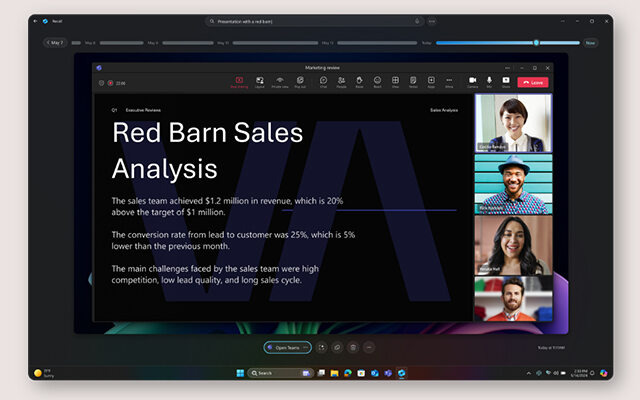Click the red Leave button
640x400 pixels.
click(x=534, y=82)
